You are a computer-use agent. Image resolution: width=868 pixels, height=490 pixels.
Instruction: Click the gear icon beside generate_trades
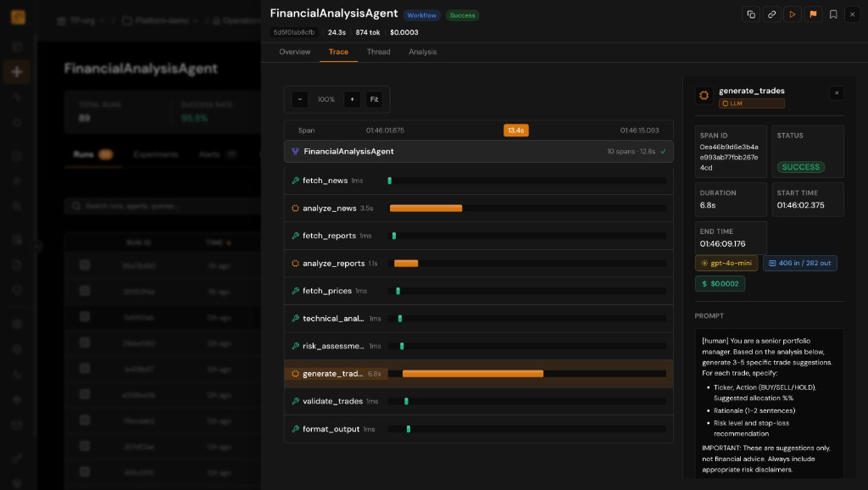[704, 95]
